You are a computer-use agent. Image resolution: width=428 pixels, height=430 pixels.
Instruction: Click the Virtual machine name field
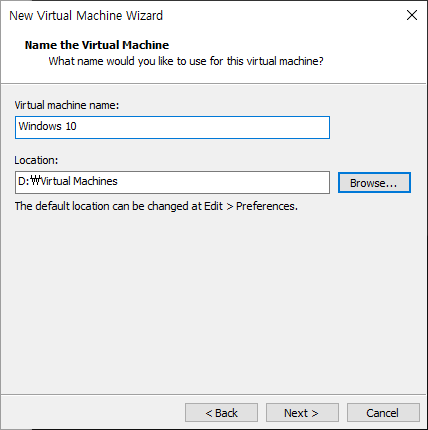[x=172, y=127]
